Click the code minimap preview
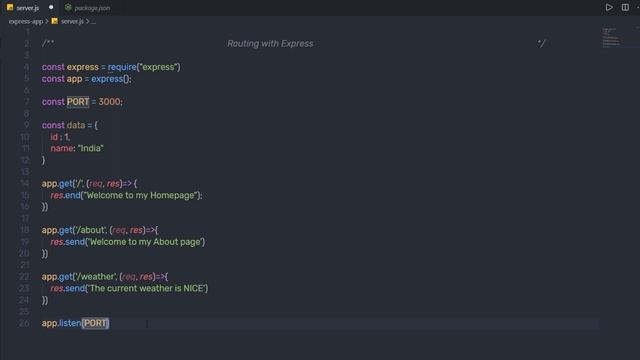This screenshot has width=640, height=360. click(611, 38)
